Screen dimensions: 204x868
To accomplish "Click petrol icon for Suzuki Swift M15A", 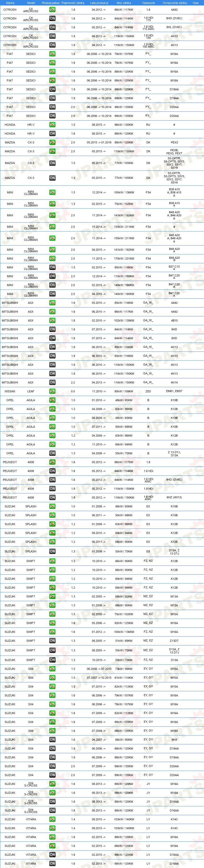I will [52, 614].
